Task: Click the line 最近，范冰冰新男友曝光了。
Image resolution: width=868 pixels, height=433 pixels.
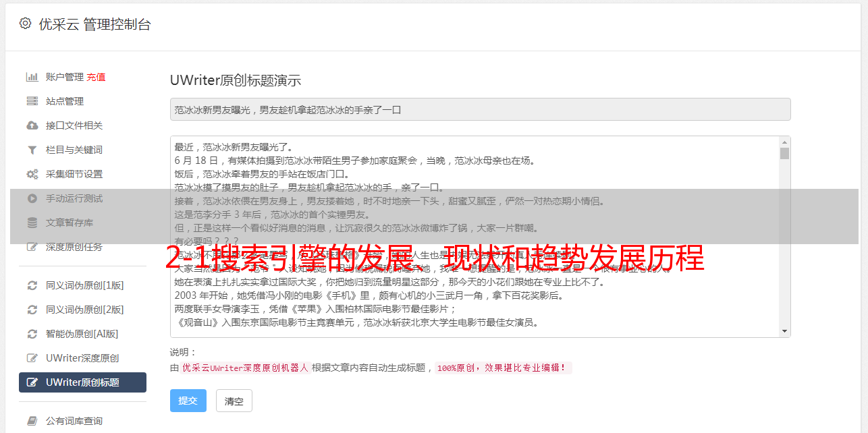Action: tap(234, 147)
